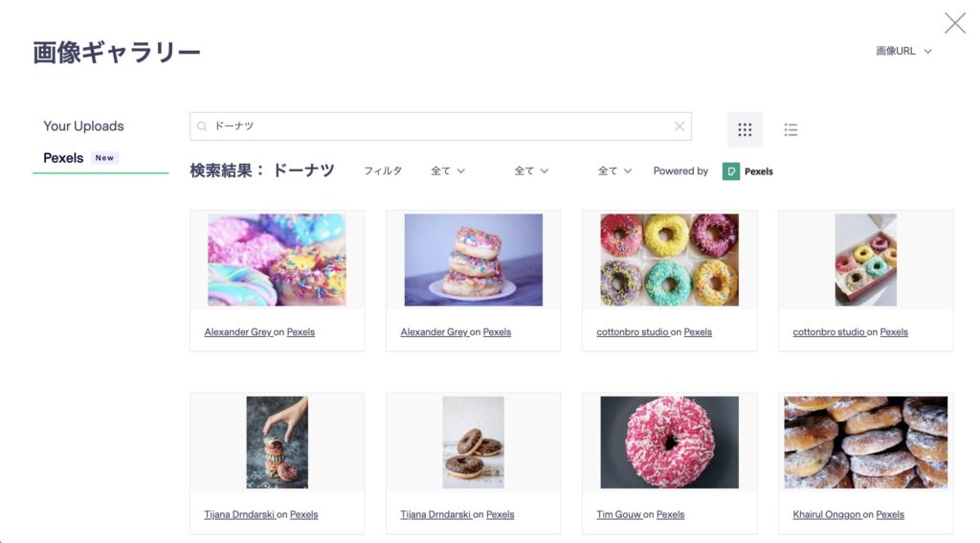This screenshot has width=980, height=543.
Task: Choose the six colorful donuts photo
Action: point(669,260)
